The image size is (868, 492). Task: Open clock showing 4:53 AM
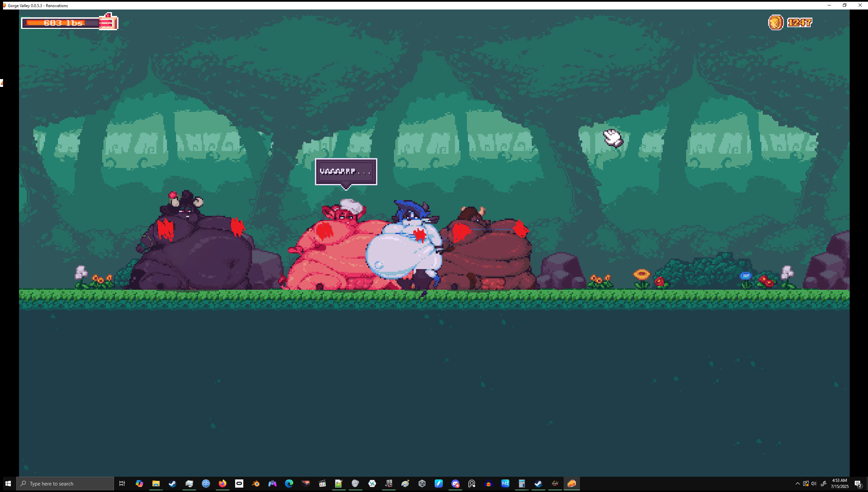pos(839,484)
